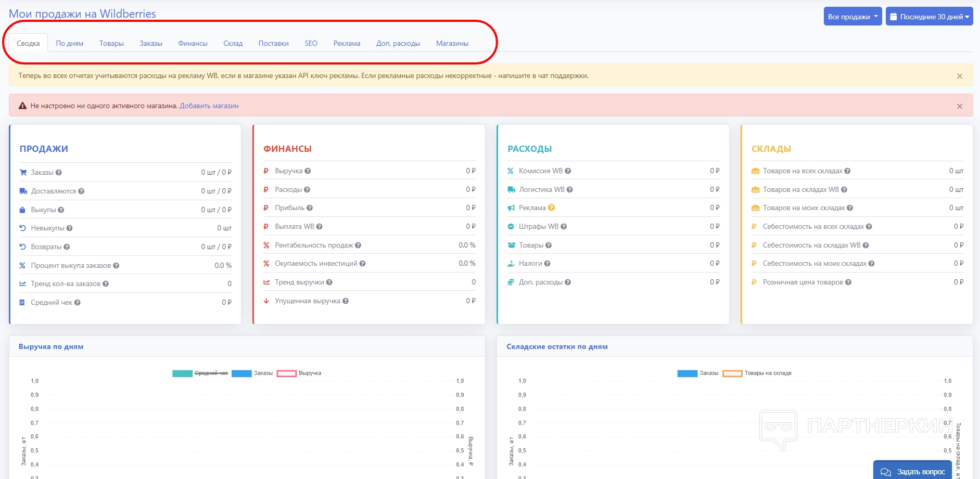Click the help icon next to Возвраты
The width and height of the screenshot is (980, 479).
[67, 247]
